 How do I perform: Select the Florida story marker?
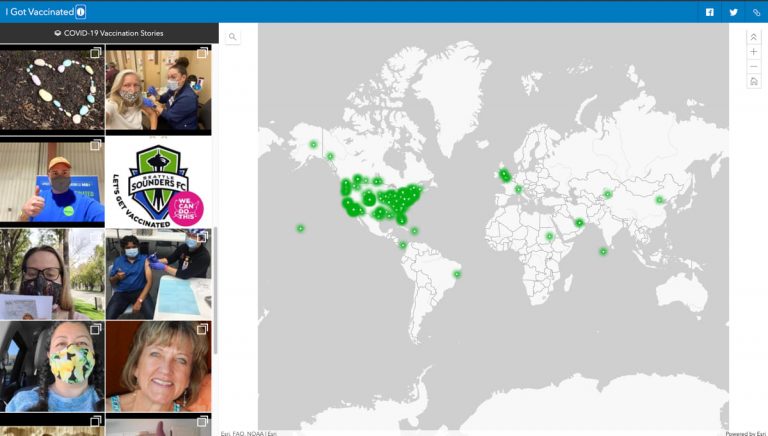click(x=402, y=220)
